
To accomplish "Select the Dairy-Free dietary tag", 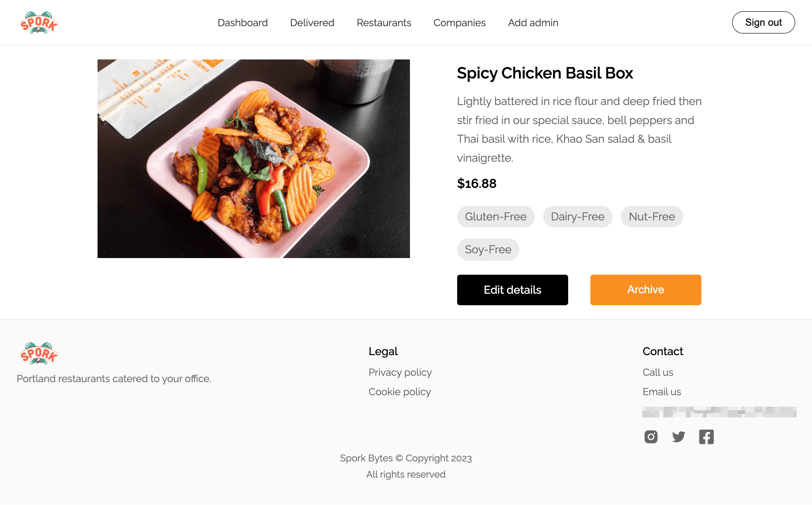I will click(577, 216).
